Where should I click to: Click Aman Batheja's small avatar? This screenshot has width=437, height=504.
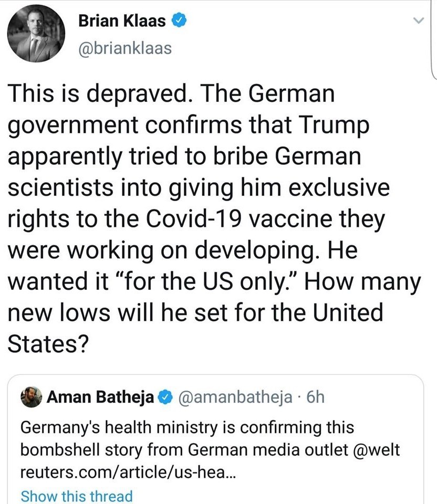coord(32,397)
